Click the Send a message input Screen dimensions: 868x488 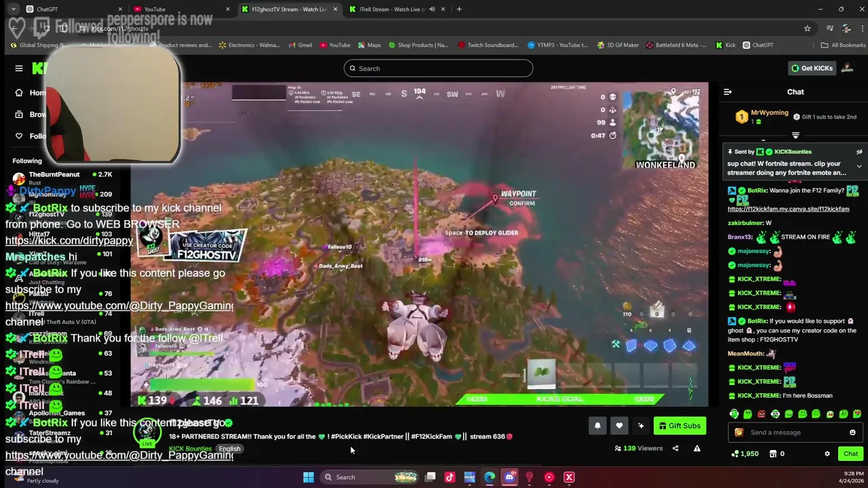(x=796, y=432)
